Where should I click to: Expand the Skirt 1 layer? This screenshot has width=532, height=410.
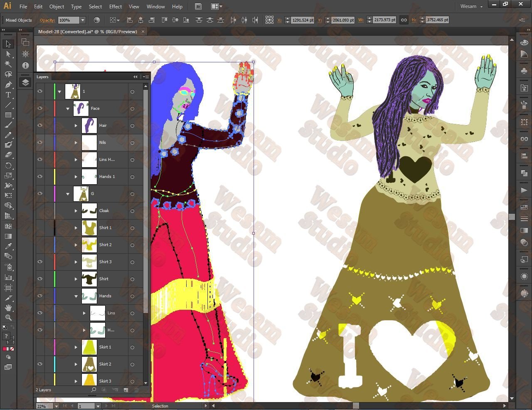76,347
